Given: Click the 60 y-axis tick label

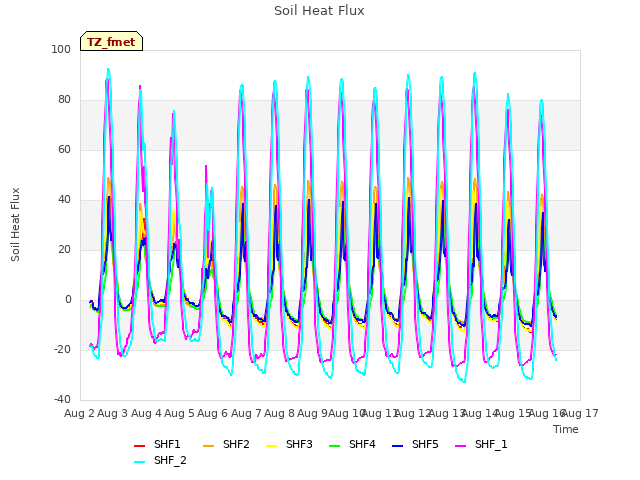Looking at the screenshot, I should click(64, 149).
